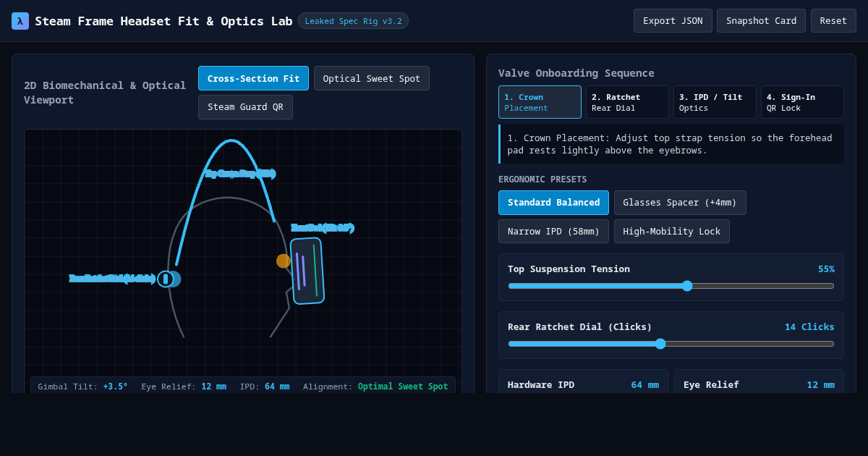Go to step 3 IPD / Tilt Optics
Image resolution: width=868 pixels, height=456 pixels.
715,102
